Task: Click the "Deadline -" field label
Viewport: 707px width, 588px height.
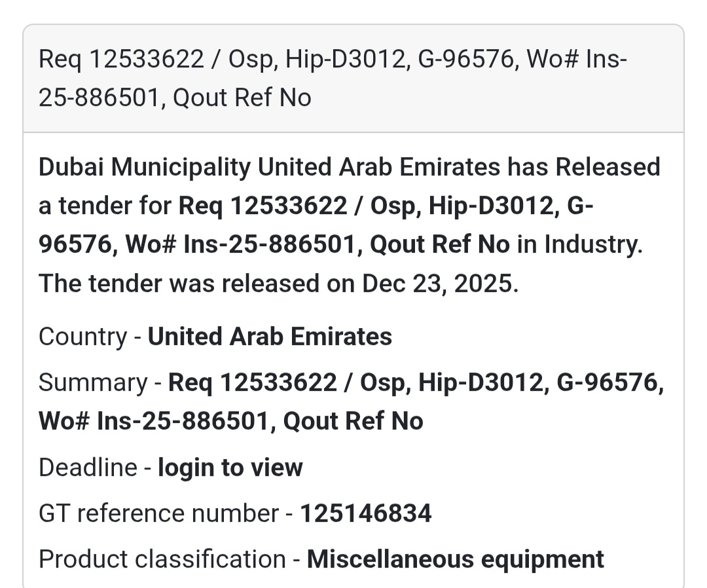Action: tap(96, 468)
